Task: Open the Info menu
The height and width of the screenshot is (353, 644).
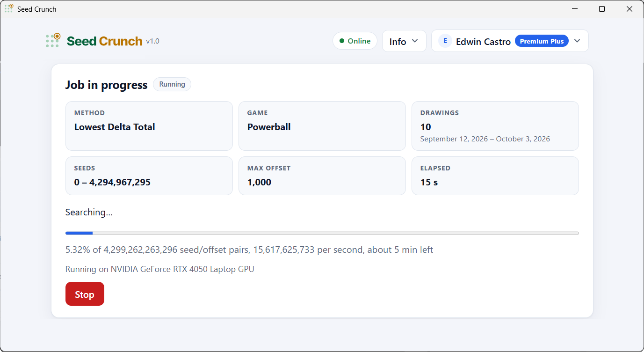Action: (404, 41)
